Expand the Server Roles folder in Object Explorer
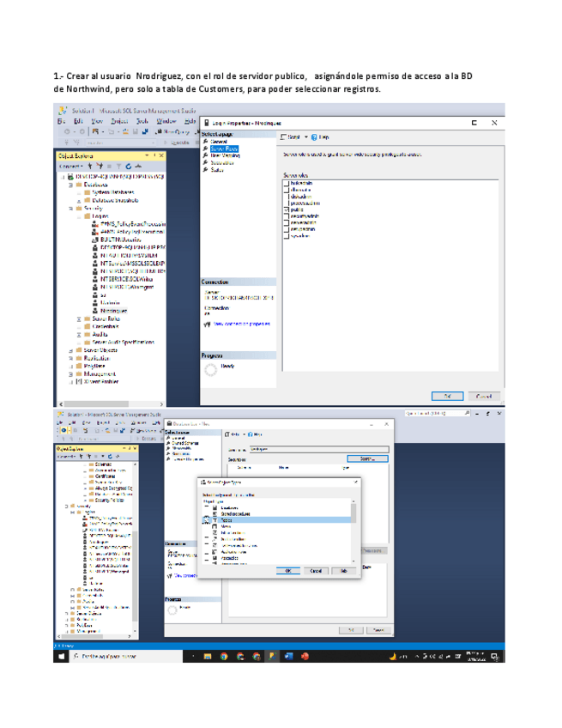The image size is (562, 728). [78, 318]
